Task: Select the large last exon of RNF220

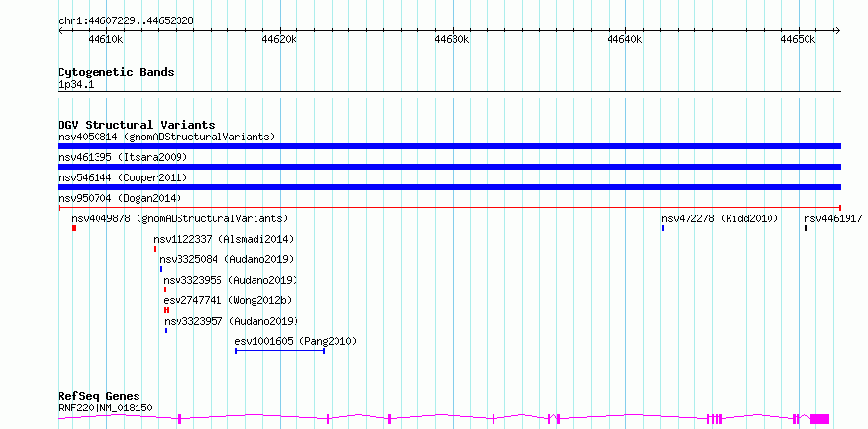Action: 820,419
